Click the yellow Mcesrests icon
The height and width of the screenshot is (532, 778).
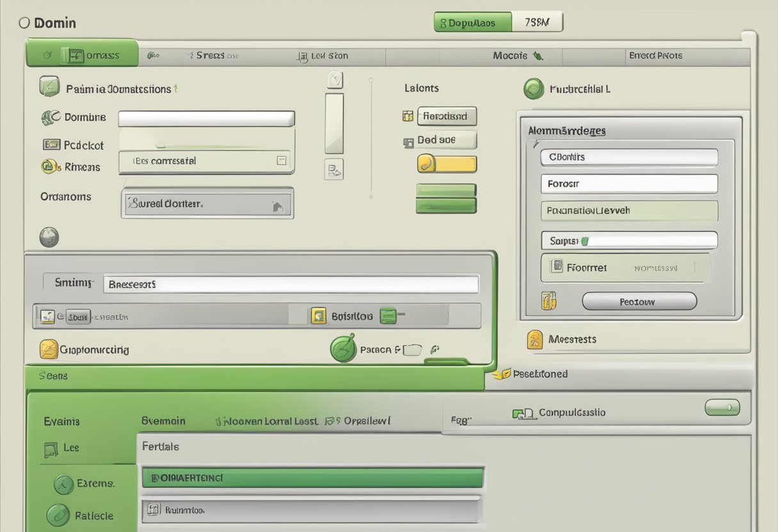click(x=535, y=340)
